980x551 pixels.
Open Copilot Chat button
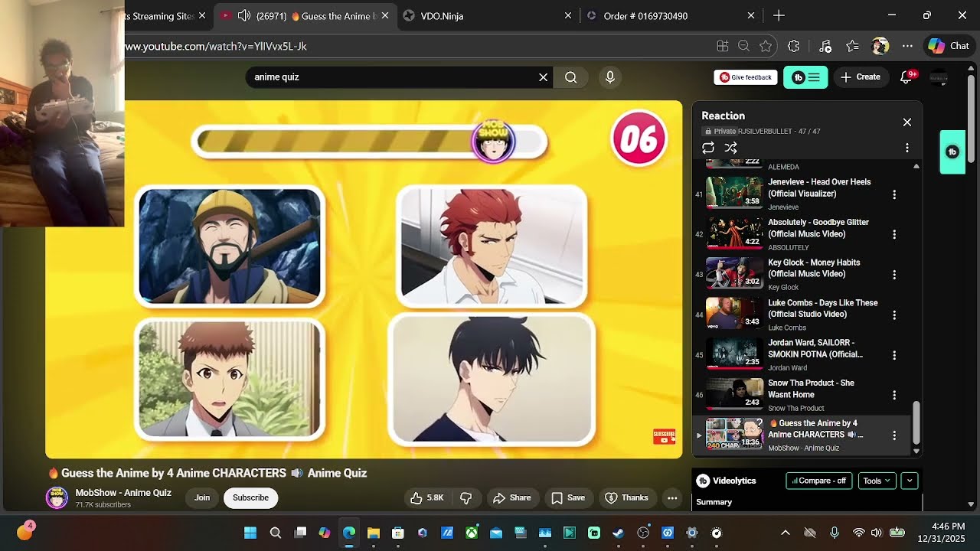coord(949,46)
